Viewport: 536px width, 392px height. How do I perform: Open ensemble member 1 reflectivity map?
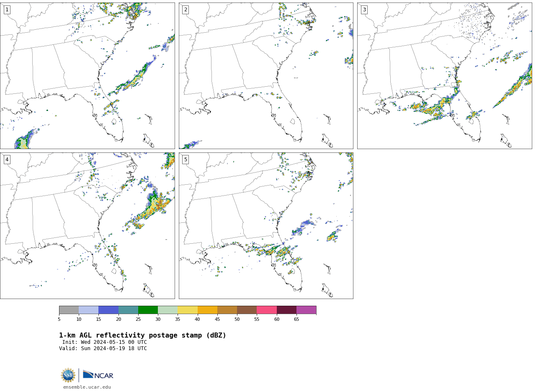pyautogui.click(x=88, y=76)
